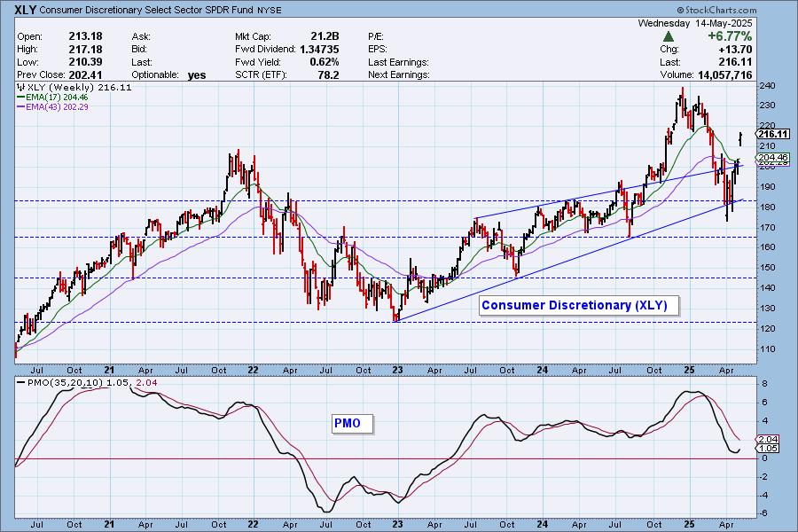Click the Ask label in the quote header
This screenshot has height=532, width=798.
point(141,36)
